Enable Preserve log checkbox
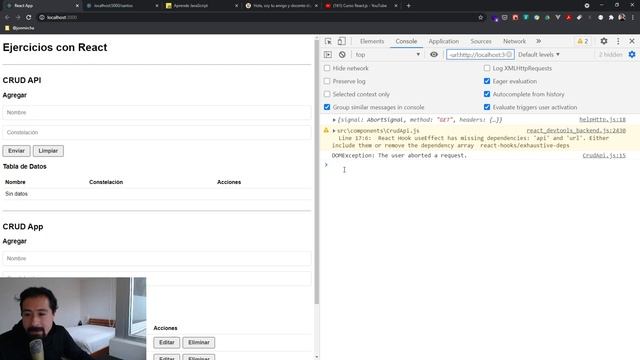This screenshot has width=640, height=360. [x=327, y=81]
